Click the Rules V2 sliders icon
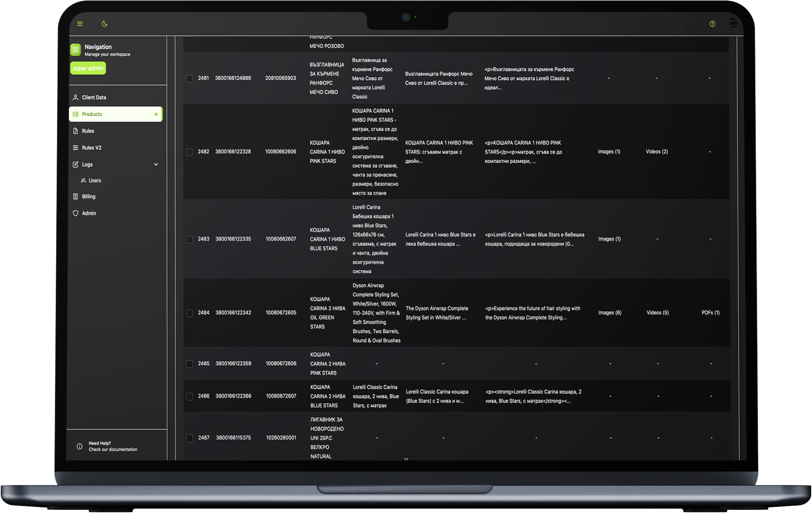Viewport: 812px width, 513px height. [75, 148]
